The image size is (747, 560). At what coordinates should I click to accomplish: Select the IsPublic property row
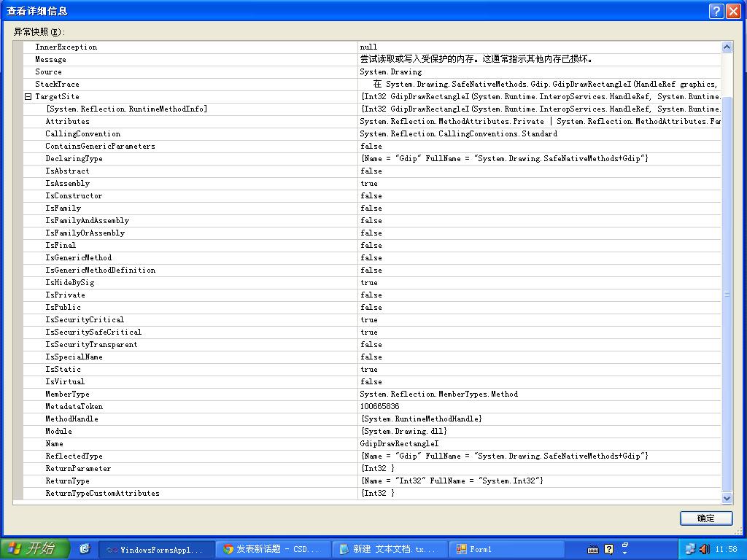(x=371, y=307)
